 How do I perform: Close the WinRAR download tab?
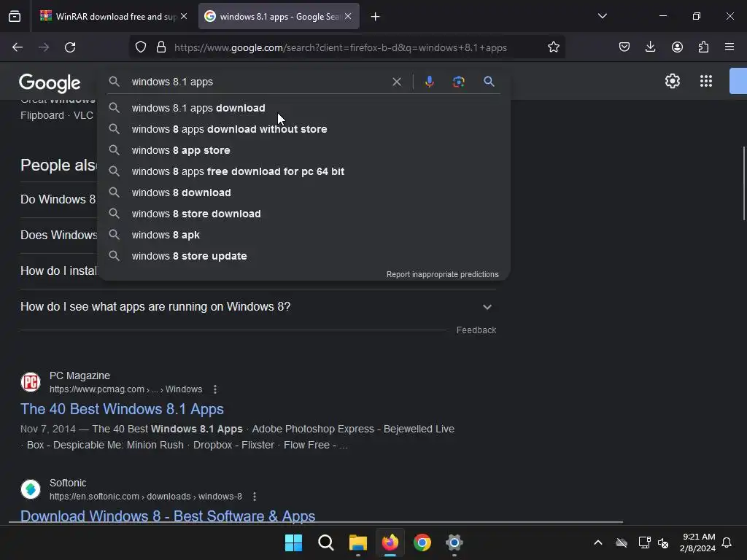(x=184, y=16)
